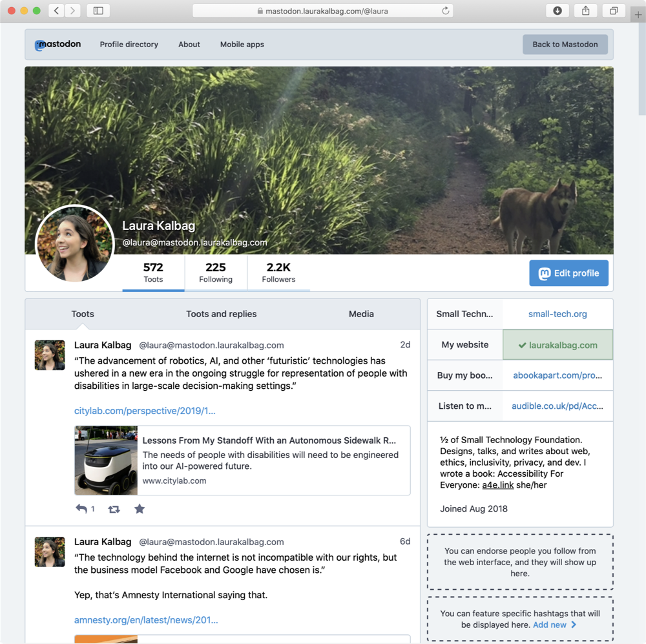Click the Buy my boo... field label
The image size is (646, 644).
pyautogui.click(x=464, y=375)
